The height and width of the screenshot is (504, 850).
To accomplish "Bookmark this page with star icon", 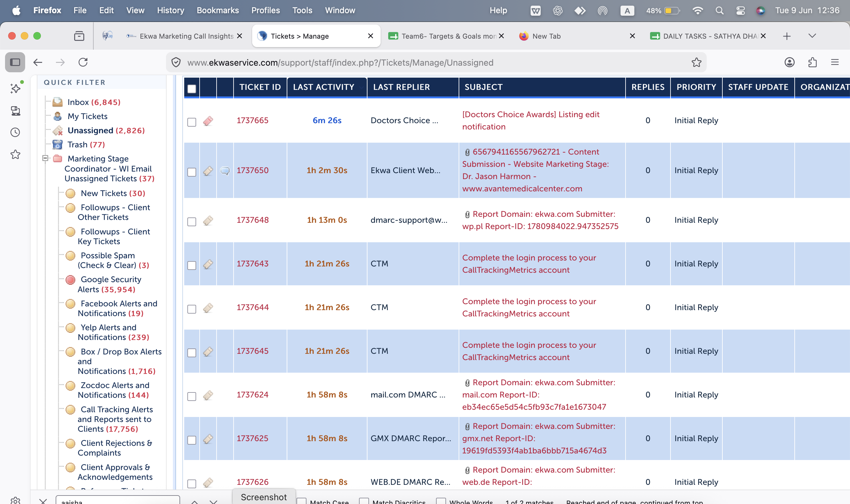I will [696, 62].
